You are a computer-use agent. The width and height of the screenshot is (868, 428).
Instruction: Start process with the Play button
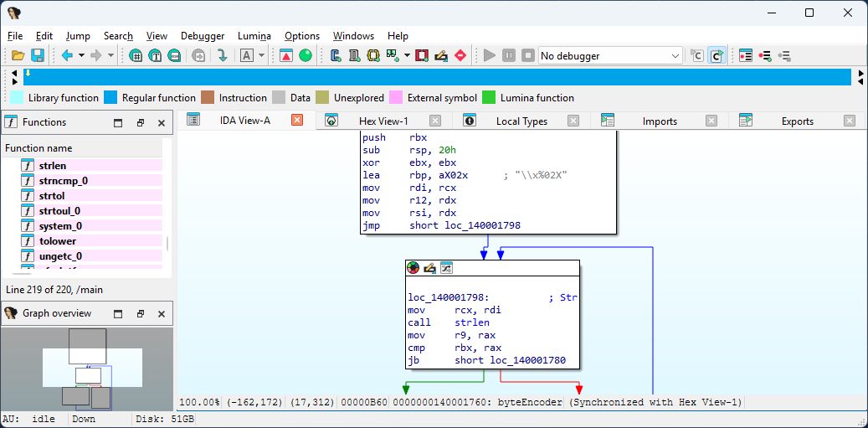point(490,55)
